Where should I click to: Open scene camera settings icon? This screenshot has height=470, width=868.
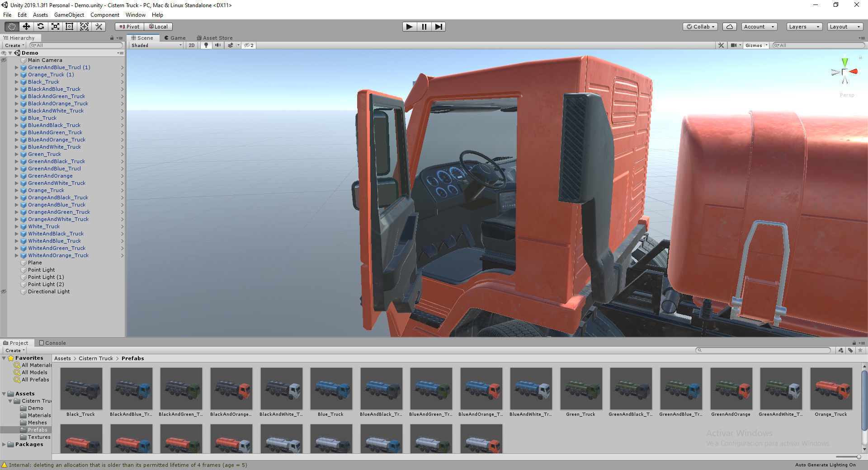pyautogui.click(x=734, y=45)
